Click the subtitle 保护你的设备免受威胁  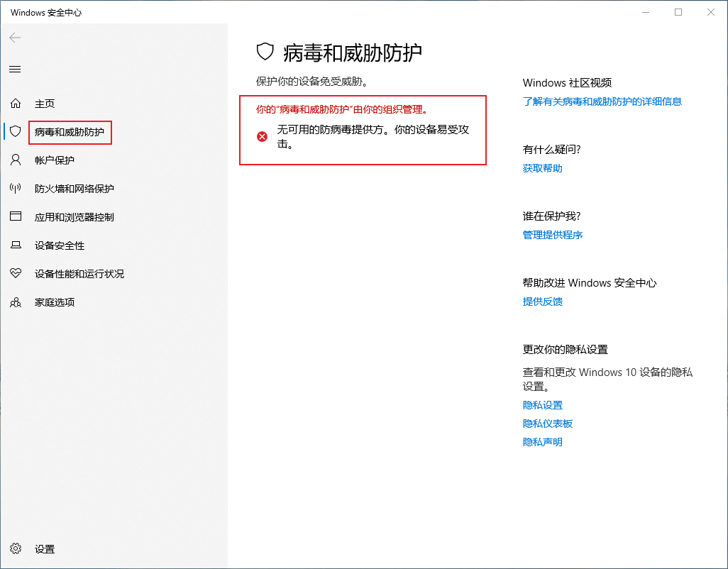coord(312,82)
